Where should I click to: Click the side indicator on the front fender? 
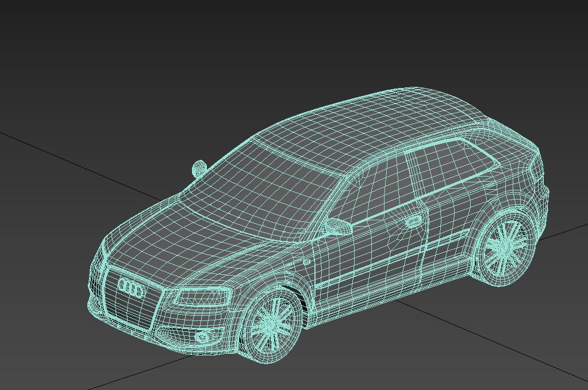pos(307,262)
